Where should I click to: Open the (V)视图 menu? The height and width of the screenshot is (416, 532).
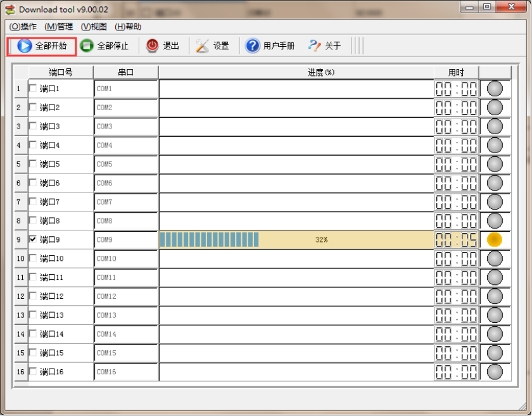pyautogui.click(x=94, y=27)
